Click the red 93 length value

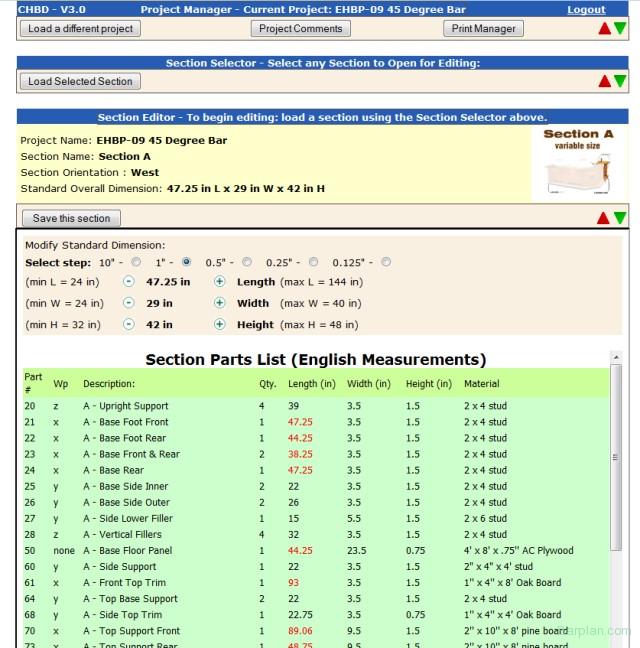[x=293, y=583]
